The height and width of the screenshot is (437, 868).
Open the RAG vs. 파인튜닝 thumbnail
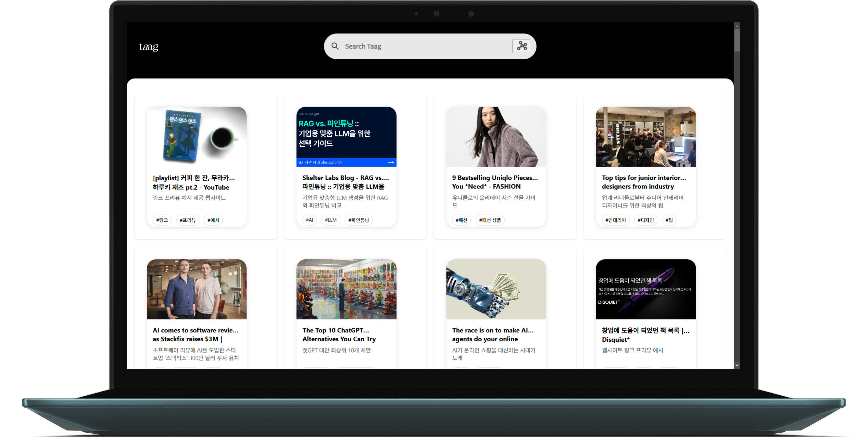pos(346,137)
